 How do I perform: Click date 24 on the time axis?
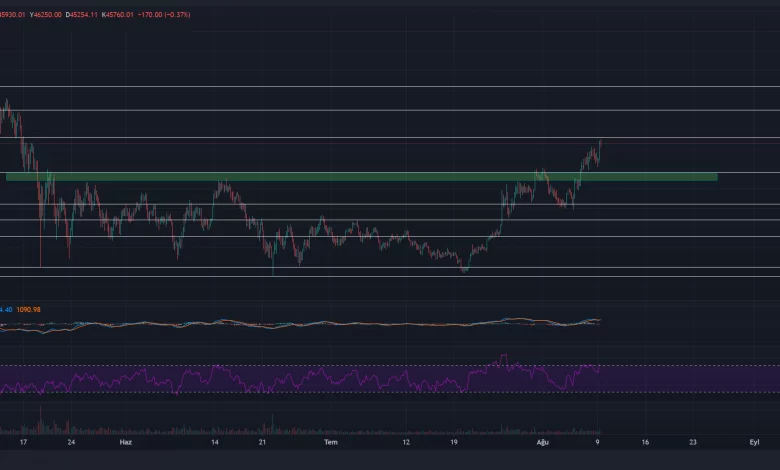71,441
